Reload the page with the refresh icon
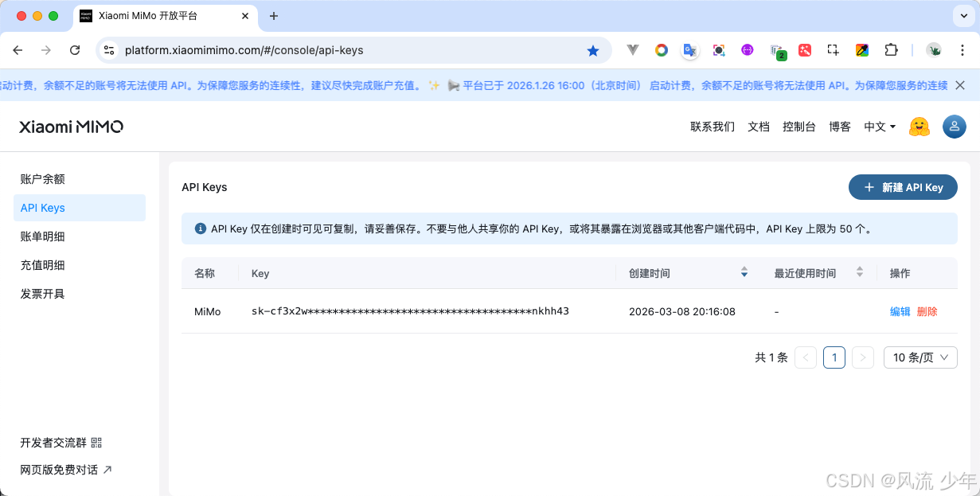Image resolution: width=980 pixels, height=496 pixels. coord(75,49)
